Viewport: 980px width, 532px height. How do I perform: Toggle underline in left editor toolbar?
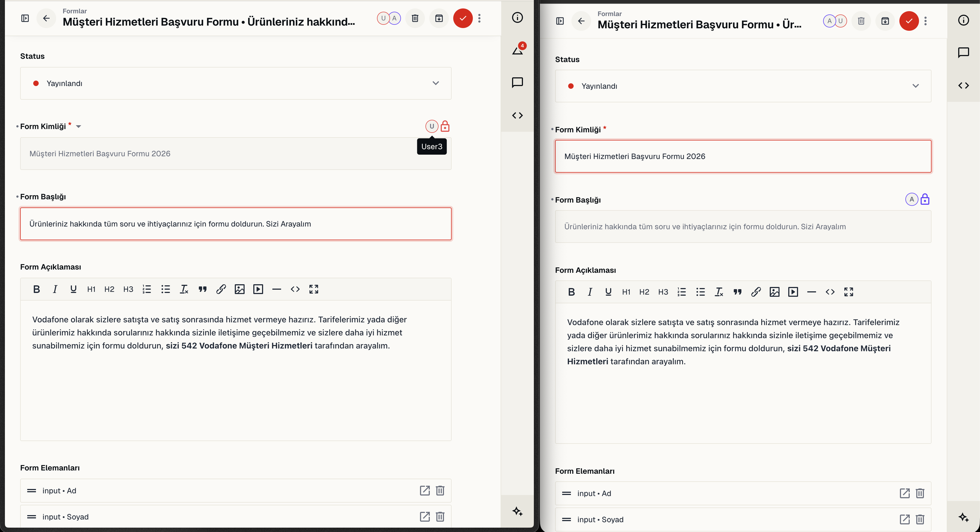click(x=73, y=289)
